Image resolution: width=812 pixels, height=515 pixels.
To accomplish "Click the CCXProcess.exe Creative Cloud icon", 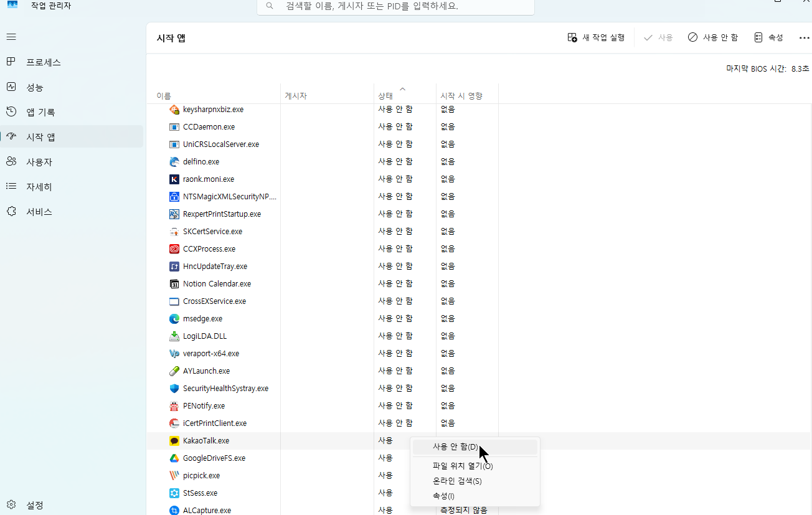I will (174, 249).
